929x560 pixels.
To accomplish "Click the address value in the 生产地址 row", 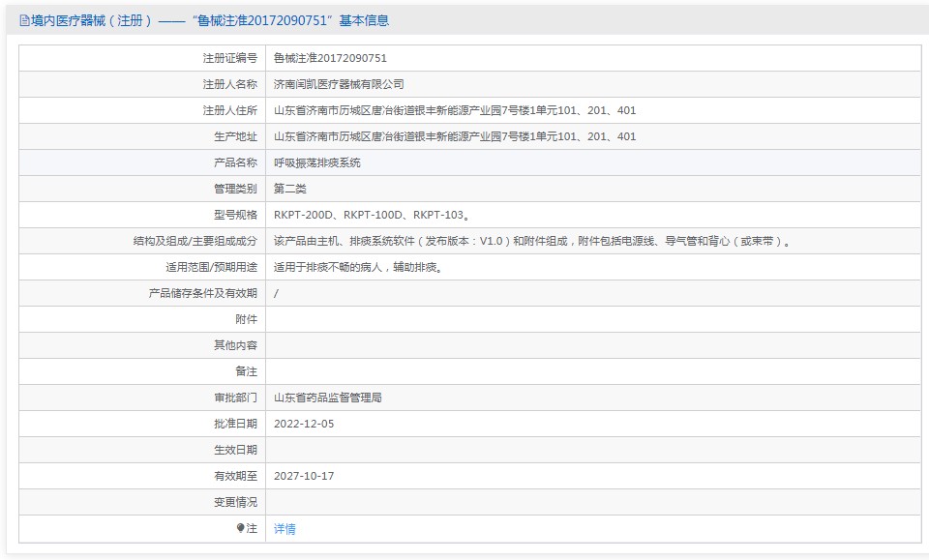I will (455, 136).
